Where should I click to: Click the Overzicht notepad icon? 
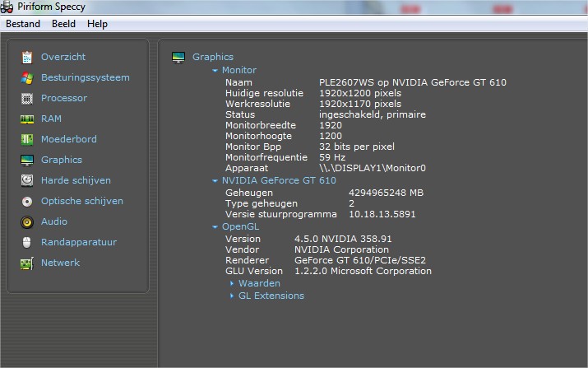coord(27,57)
